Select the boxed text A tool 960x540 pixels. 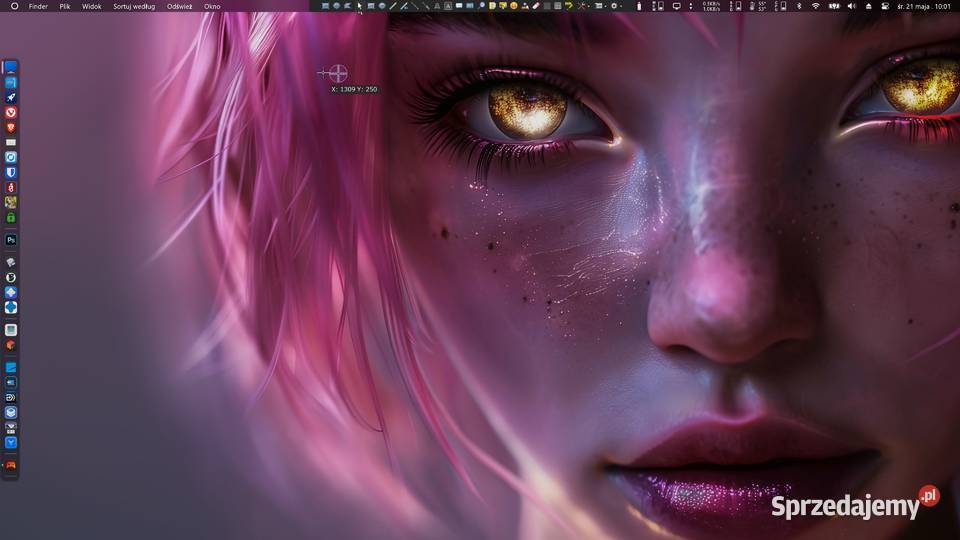(448, 6)
